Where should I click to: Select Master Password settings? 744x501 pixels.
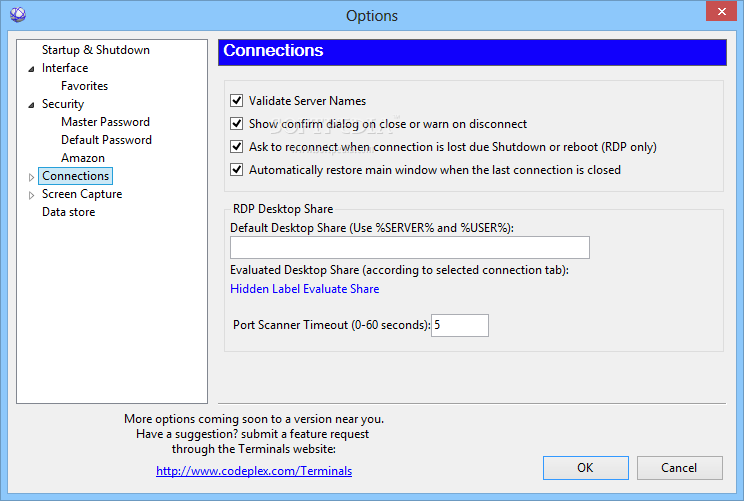coord(105,122)
